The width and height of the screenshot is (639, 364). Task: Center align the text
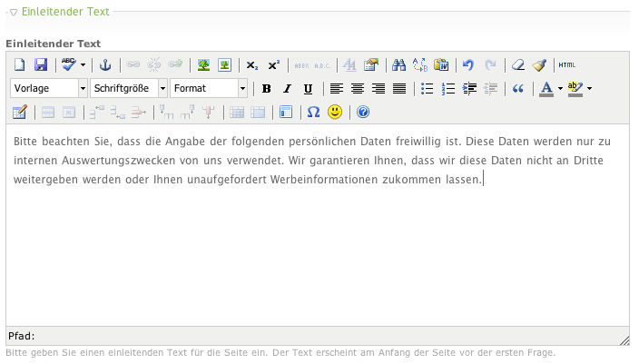358,89
